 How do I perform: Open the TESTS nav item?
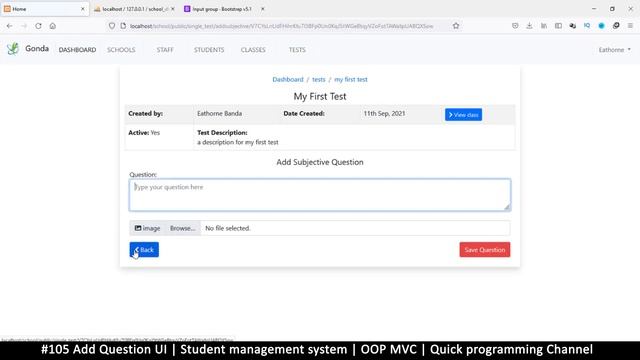[297, 50]
